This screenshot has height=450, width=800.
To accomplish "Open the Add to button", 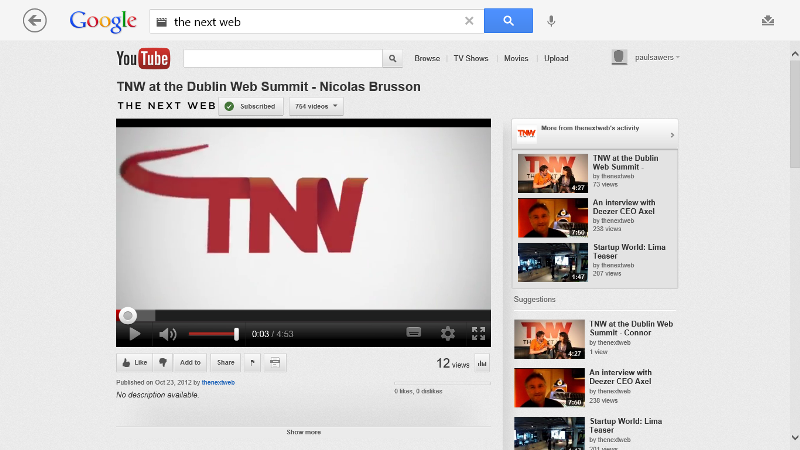I will coord(190,363).
